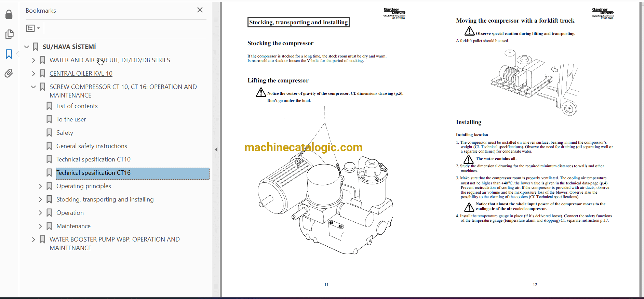Go to the Safety bookmark

pos(65,133)
